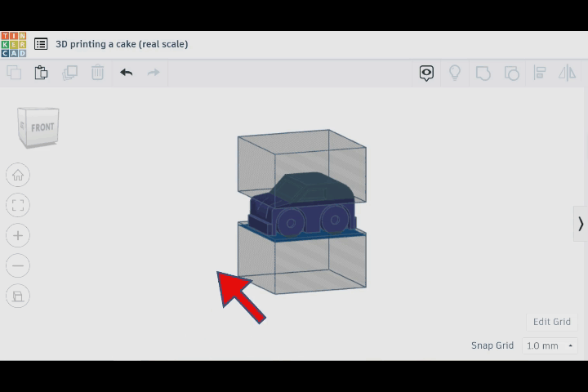
Task: Click the Copy toolbar icon
Action: point(14,73)
